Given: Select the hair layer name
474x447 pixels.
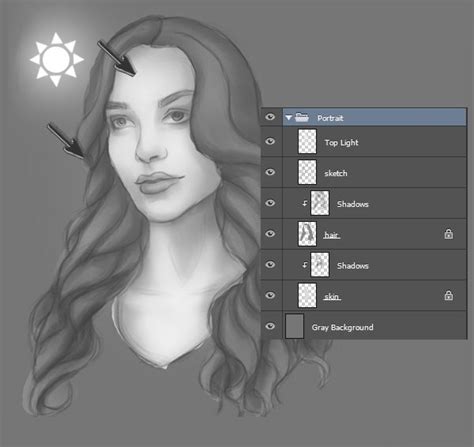Looking at the screenshot, I should pyautogui.click(x=332, y=235).
